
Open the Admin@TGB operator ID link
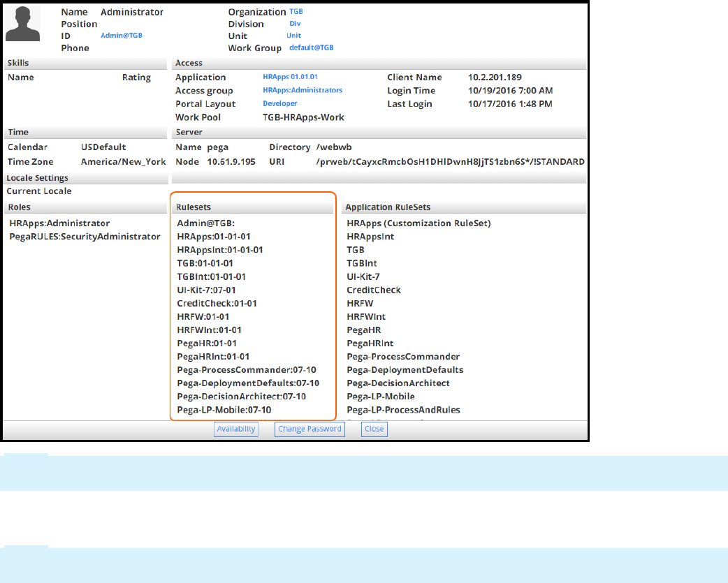click(x=121, y=36)
